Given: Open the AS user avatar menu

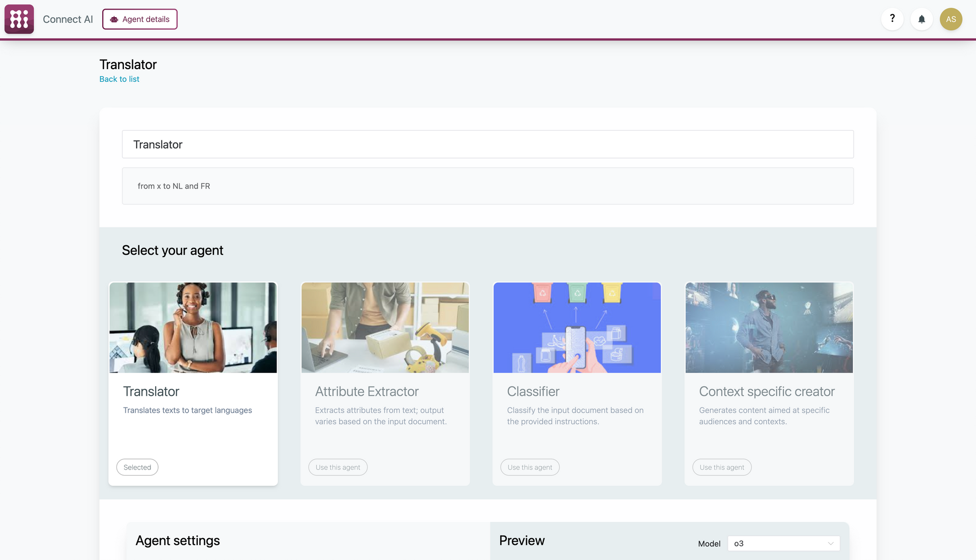Looking at the screenshot, I should point(951,19).
